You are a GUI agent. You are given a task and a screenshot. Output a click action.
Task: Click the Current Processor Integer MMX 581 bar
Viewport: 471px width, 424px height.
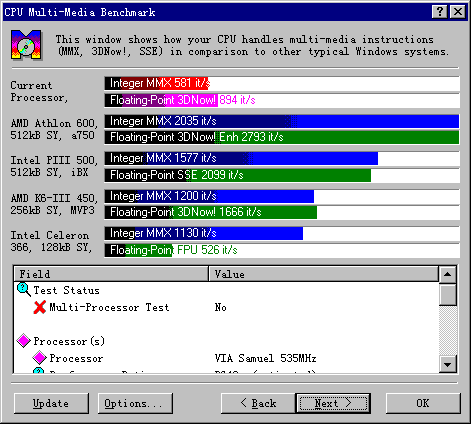[x=282, y=83]
